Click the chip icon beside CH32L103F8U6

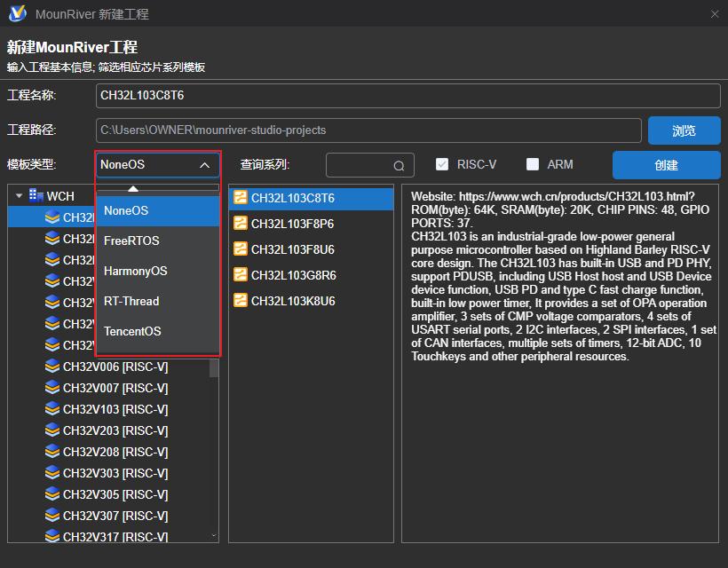coord(241,248)
